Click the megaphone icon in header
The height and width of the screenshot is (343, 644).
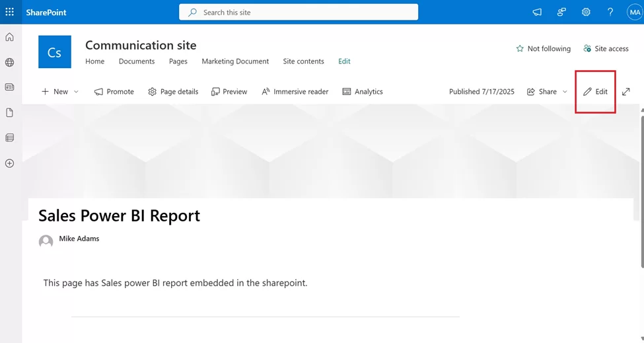[537, 12]
